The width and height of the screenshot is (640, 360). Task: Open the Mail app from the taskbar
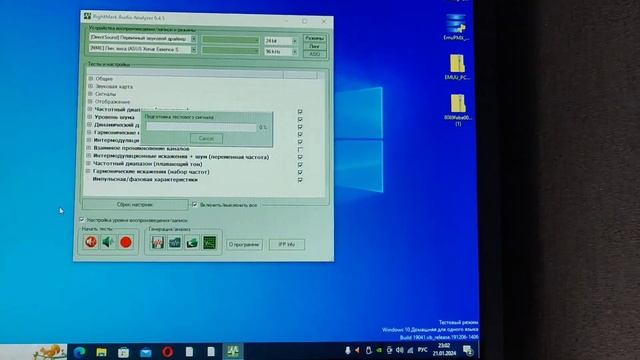(x=146, y=352)
